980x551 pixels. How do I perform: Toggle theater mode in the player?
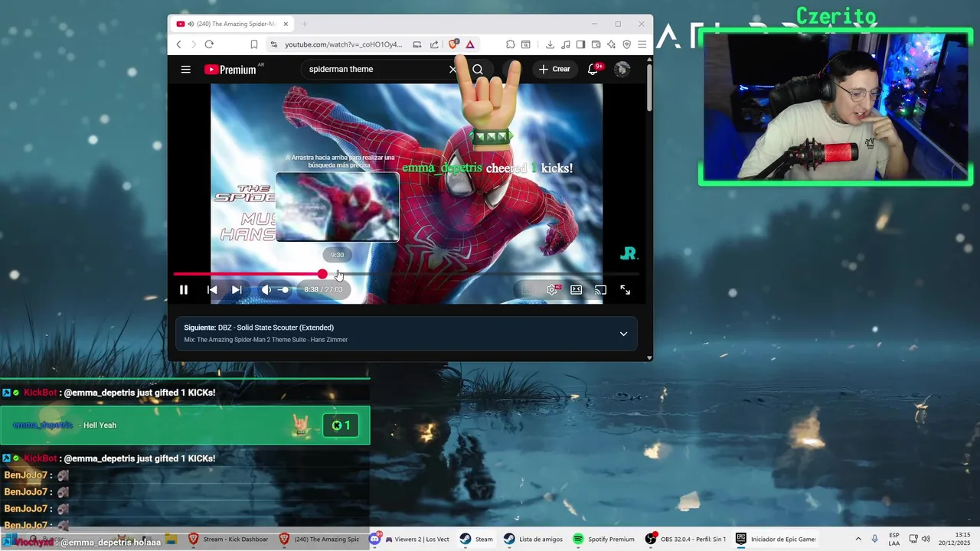click(x=576, y=290)
